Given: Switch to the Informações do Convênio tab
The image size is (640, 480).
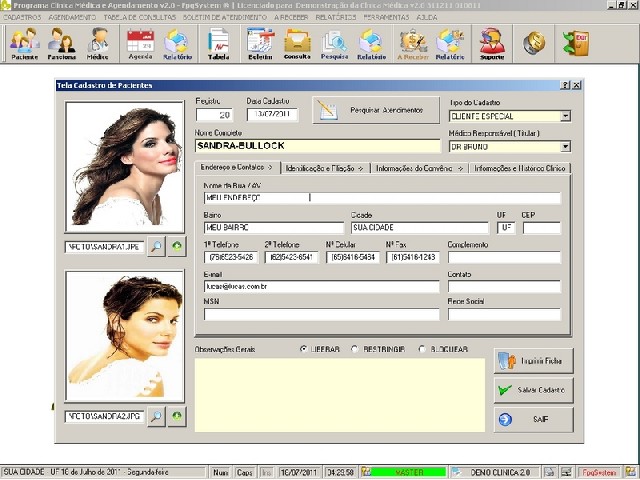Looking at the screenshot, I should (x=420, y=168).
